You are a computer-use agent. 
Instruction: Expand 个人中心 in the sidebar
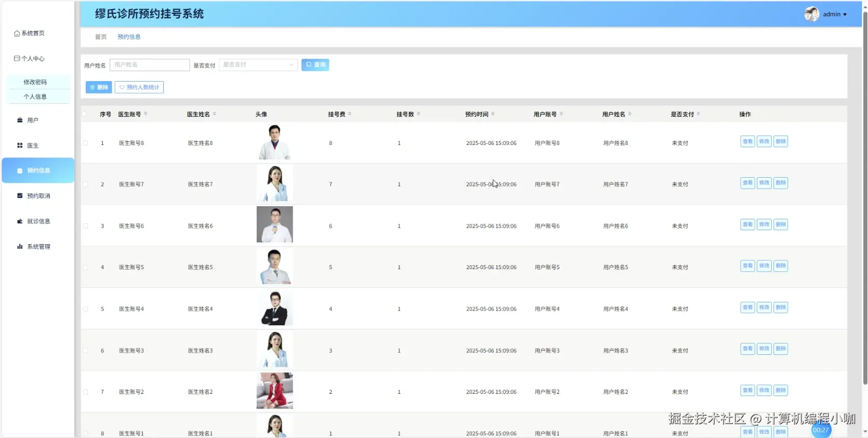(x=29, y=59)
